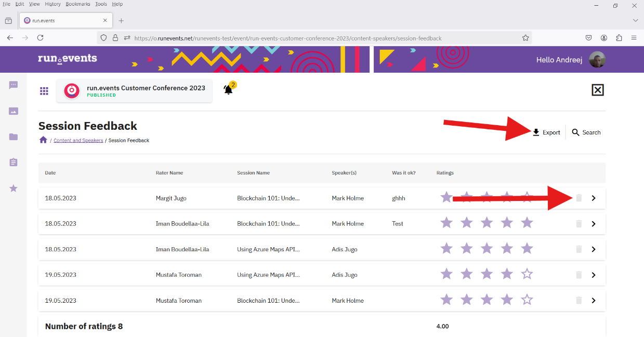This screenshot has width=644, height=337.
Task: Expand the feedback row with comment Test
Action: (x=594, y=224)
